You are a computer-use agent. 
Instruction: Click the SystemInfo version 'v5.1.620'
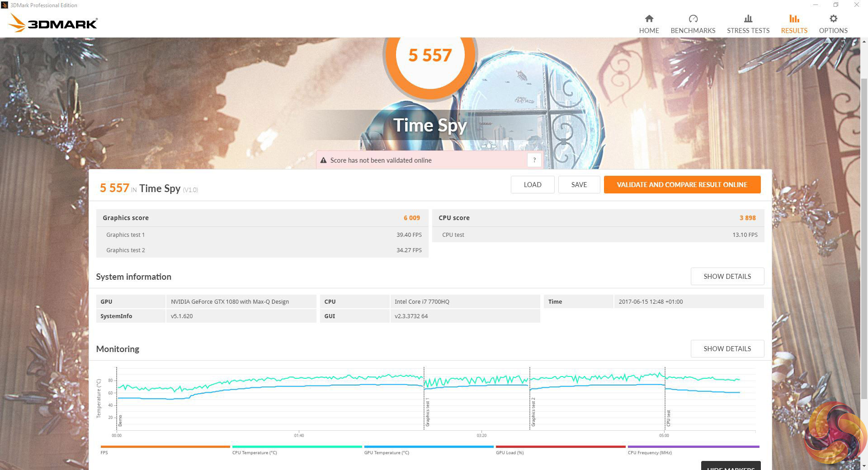[x=182, y=316]
